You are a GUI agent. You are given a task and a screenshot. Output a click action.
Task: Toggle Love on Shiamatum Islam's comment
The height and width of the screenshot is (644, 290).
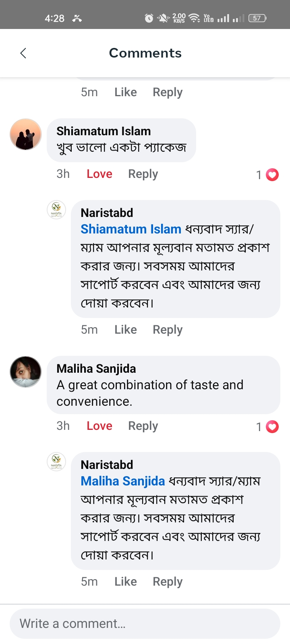[99, 174]
